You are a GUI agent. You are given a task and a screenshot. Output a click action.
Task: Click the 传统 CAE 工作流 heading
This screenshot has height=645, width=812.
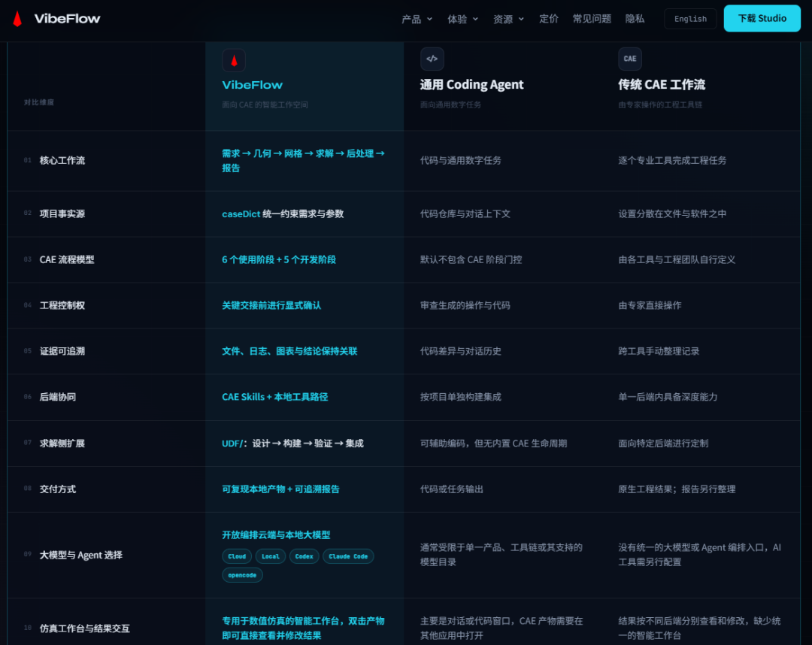point(662,84)
